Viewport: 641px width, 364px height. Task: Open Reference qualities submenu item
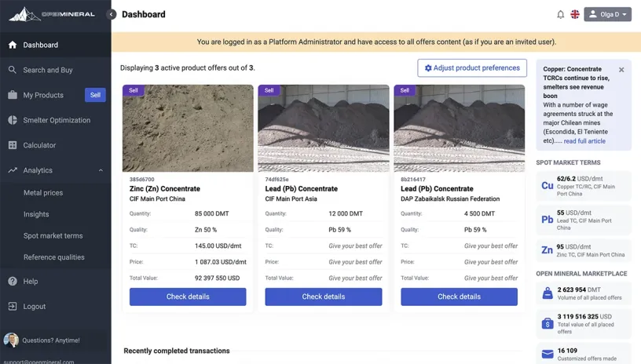click(x=54, y=257)
